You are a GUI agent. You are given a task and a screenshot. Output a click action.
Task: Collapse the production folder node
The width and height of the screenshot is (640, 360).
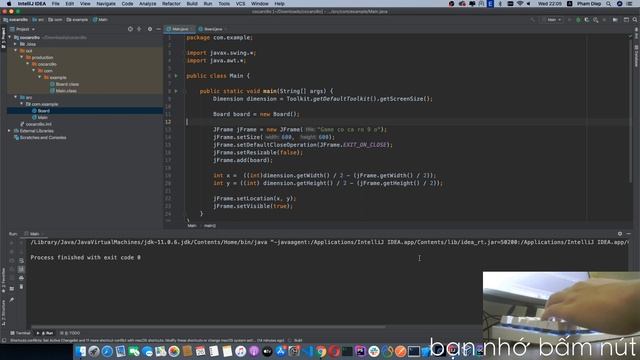tap(22, 57)
